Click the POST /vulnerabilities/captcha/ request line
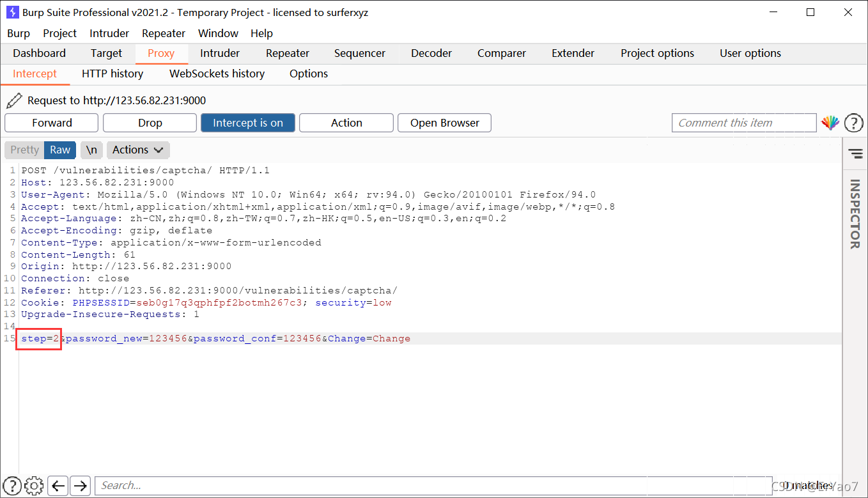Image resolution: width=868 pixels, height=498 pixels. pos(145,171)
